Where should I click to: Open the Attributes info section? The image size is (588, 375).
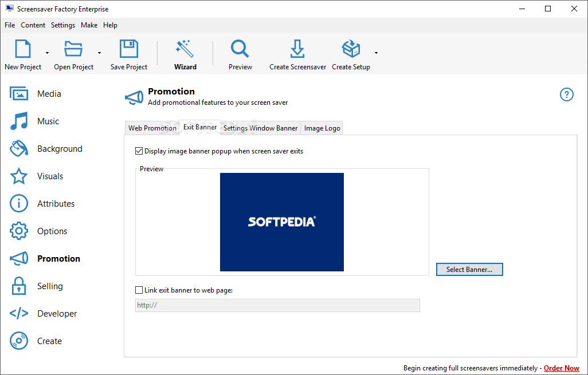42,203
